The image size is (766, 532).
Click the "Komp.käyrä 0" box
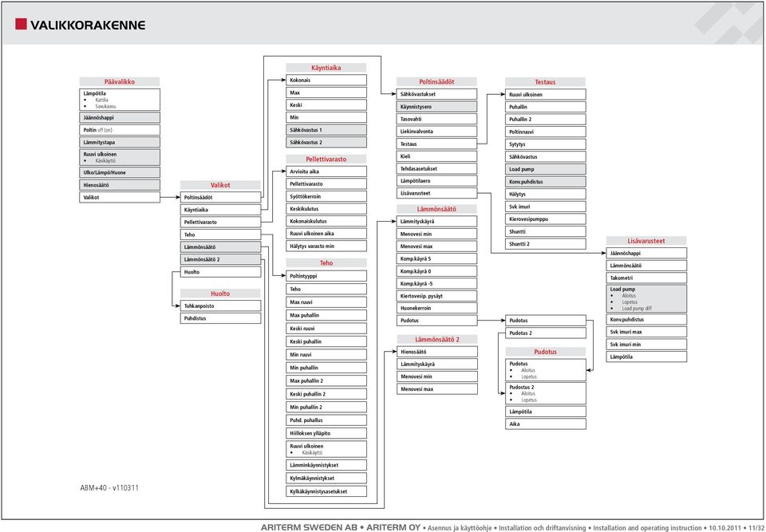coord(436,271)
